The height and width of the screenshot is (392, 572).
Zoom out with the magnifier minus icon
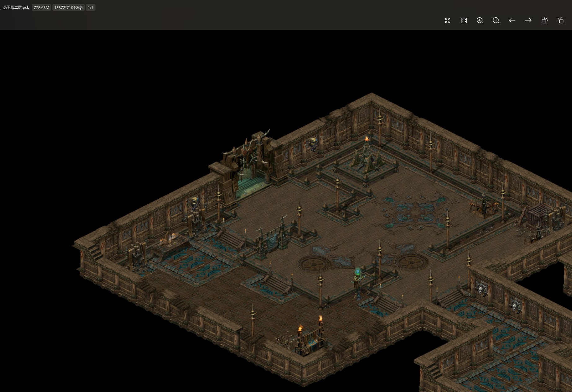pyautogui.click(x=496, y=20)
